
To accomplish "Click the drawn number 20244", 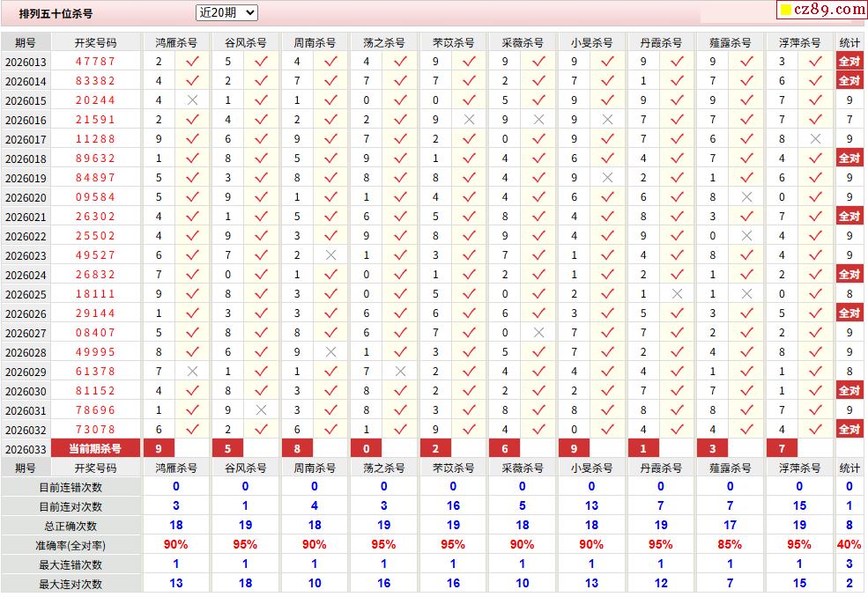I will (x=95, y=100).
